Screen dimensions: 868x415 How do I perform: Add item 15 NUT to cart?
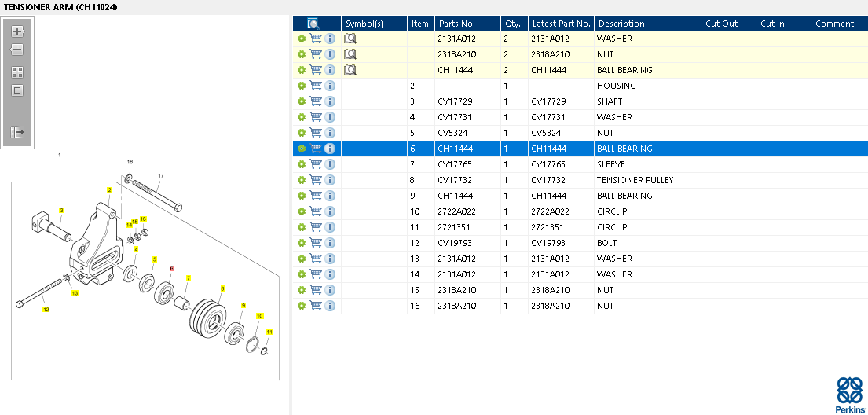(x=316, y=290)
